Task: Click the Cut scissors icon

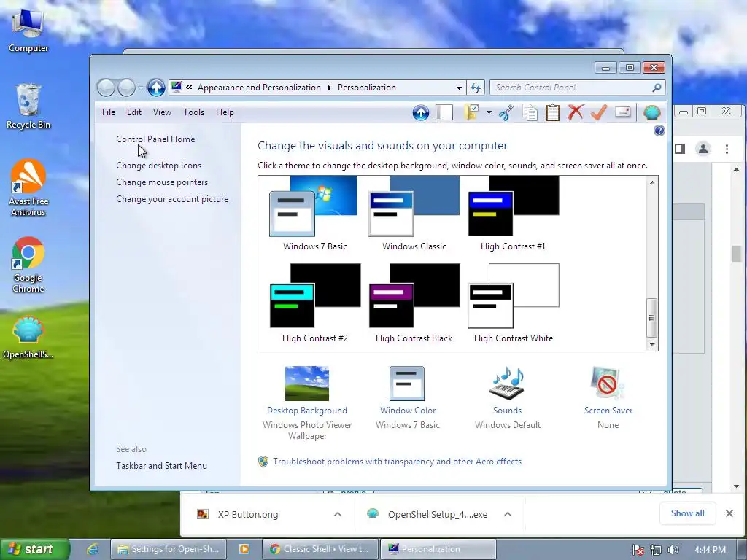Action: click(x=506, y=112)
